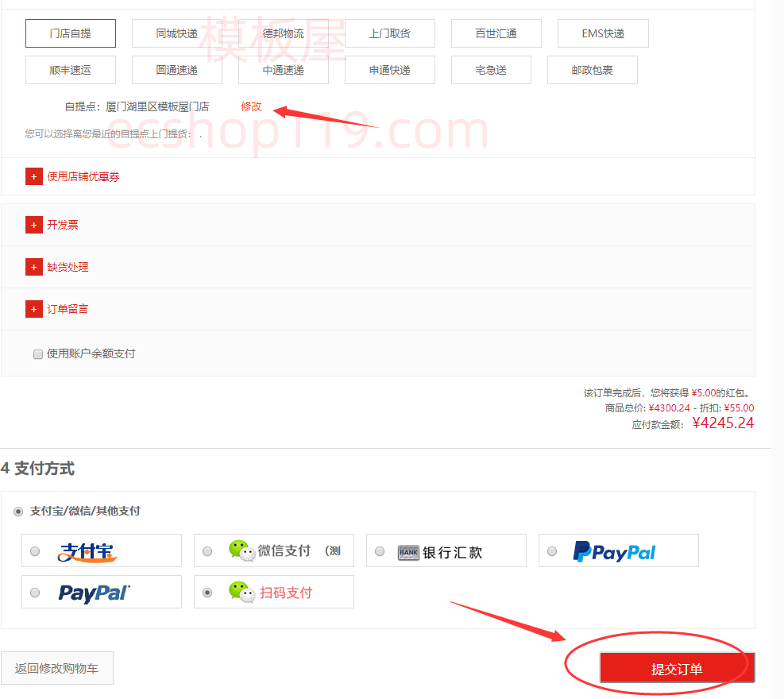Click the 扫码支付 label text
784x699 pixels.
286,593
